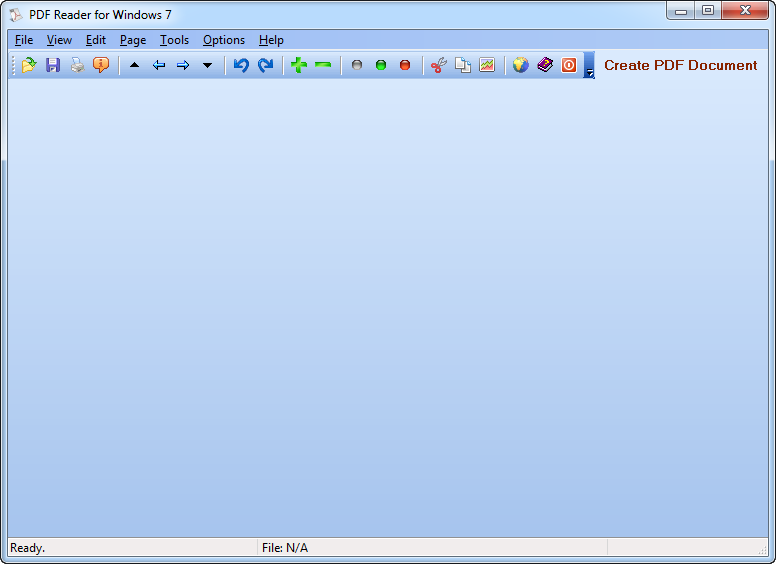Open the View menu

click(x=59, y=40)
